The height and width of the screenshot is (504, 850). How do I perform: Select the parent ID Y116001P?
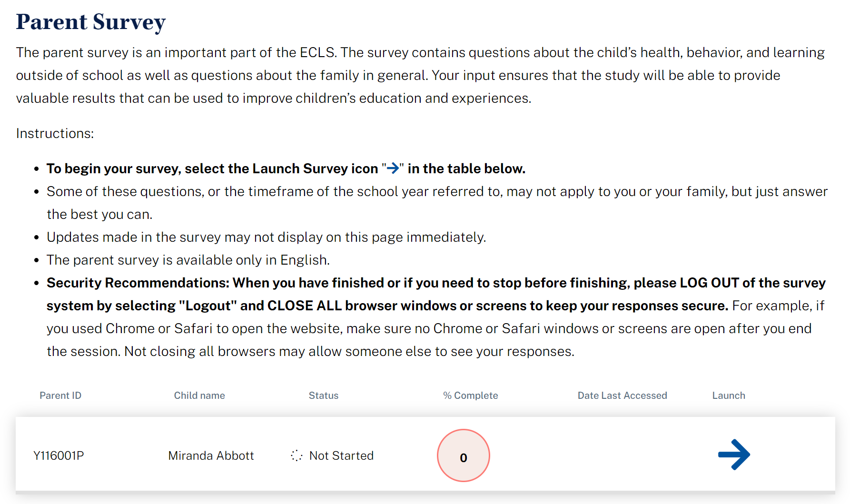[59, 455]
